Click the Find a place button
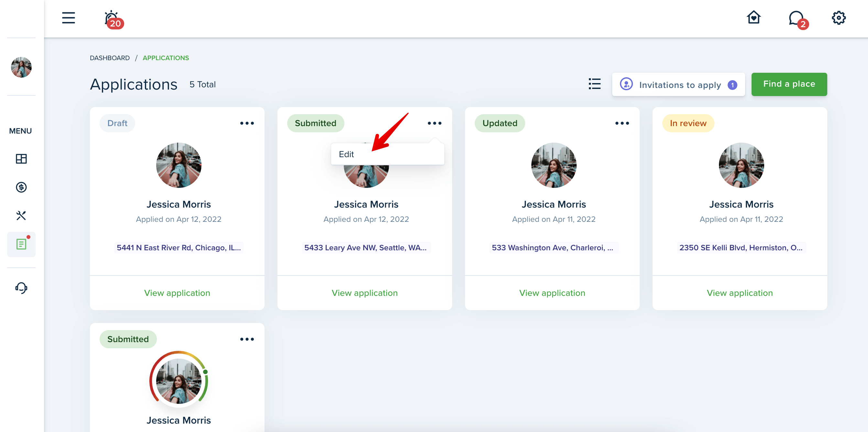Screen dimensions: 868x432 click(789, 84)
